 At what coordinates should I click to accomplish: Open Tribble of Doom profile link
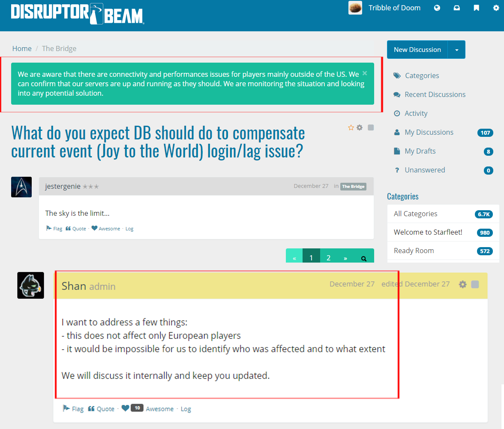click(x=394, y=8)
